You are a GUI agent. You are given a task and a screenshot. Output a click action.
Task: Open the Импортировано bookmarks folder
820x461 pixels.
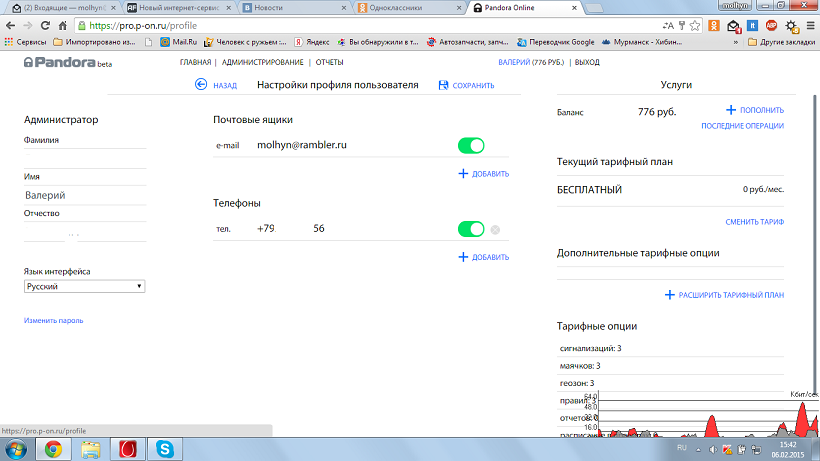pos(93,43)
